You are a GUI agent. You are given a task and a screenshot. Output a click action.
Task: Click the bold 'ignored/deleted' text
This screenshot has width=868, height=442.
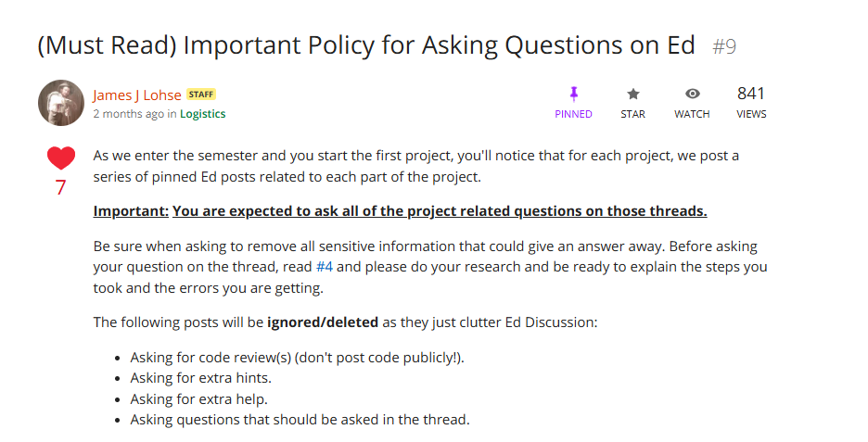[323, 322]
